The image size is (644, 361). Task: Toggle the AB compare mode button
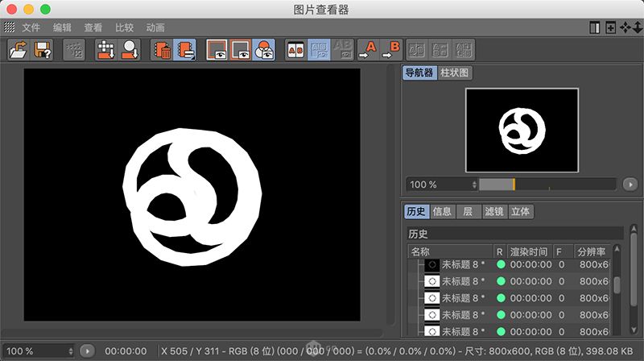tap(296, 51)
